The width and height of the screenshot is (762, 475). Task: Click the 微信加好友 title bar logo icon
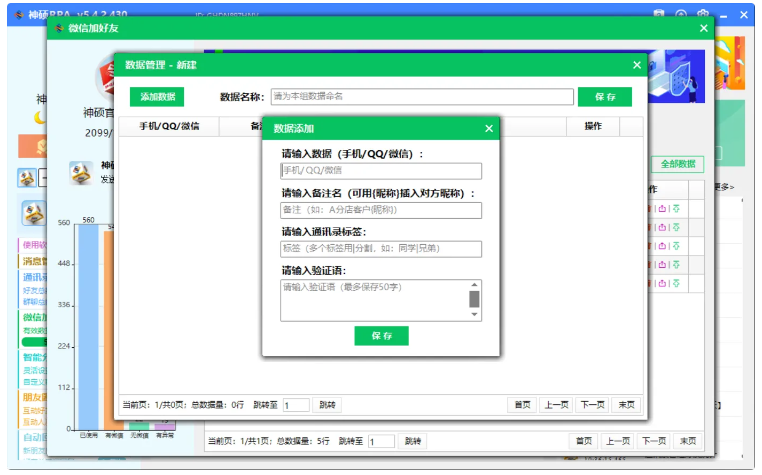click(59, 28)
